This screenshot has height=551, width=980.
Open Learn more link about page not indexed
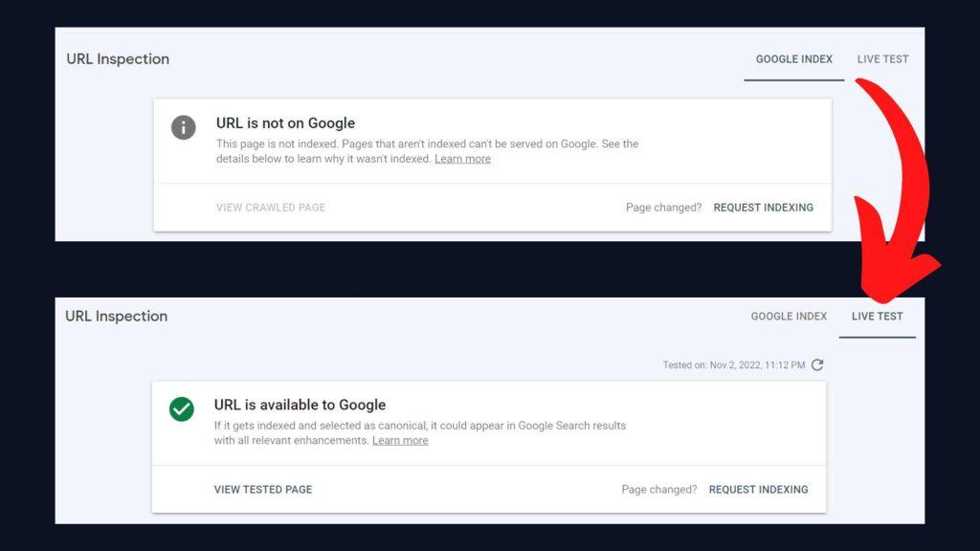click(x=462, y=159)
